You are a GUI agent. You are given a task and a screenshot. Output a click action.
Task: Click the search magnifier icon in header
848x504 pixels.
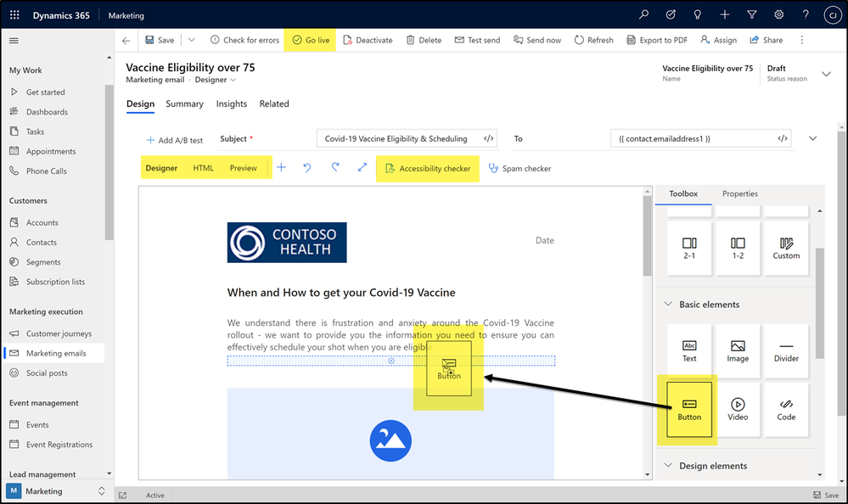pos(643,14)
